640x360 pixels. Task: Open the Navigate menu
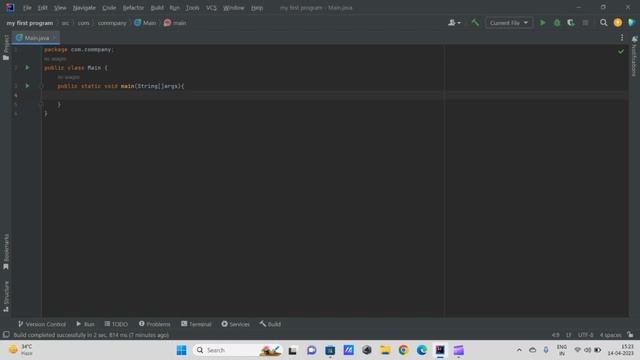coord(84,8)
